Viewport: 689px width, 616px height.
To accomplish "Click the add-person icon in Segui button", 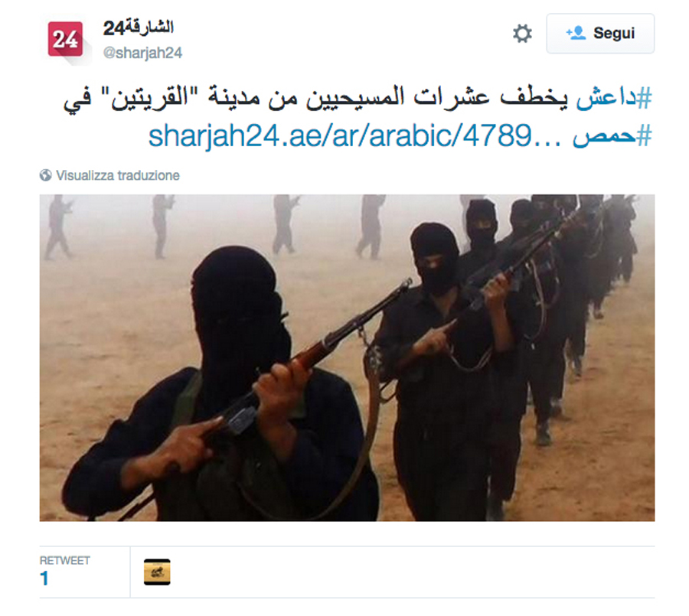I will tap(576, 33).
